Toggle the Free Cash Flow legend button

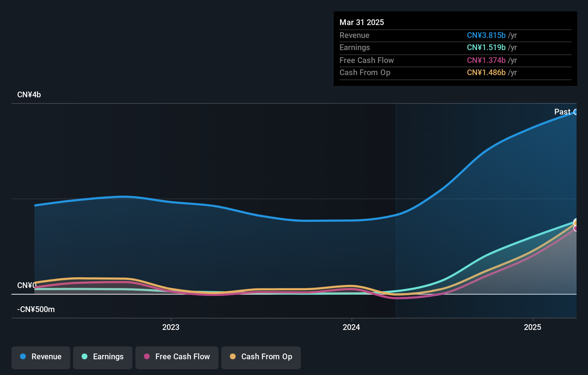(177, 357)
